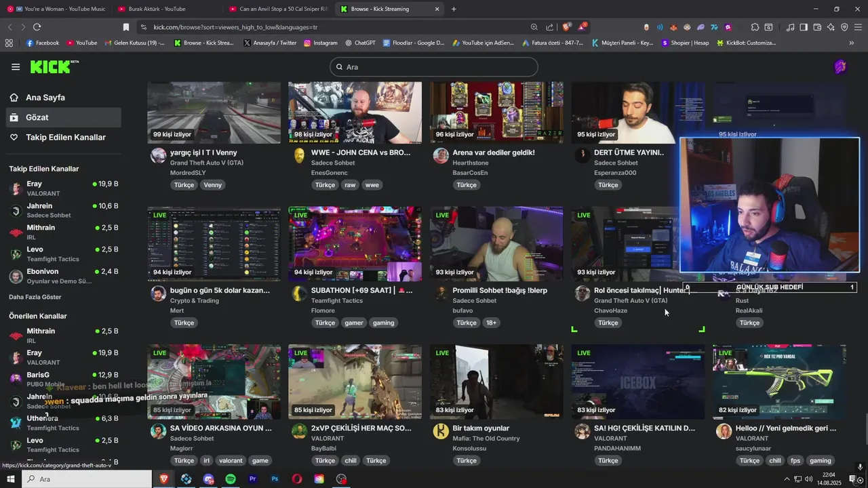Open Brave media playlist music icon

coord(790,27)
